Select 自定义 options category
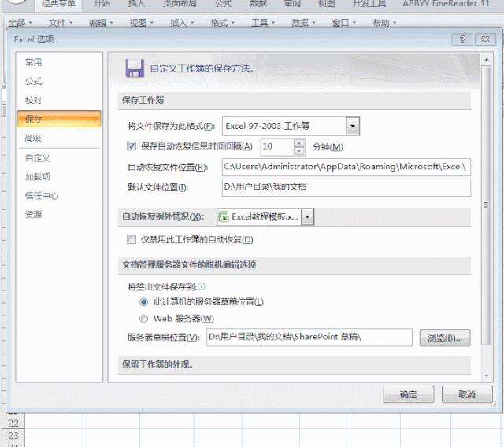The image size is (504, 447). pos(59,158)
